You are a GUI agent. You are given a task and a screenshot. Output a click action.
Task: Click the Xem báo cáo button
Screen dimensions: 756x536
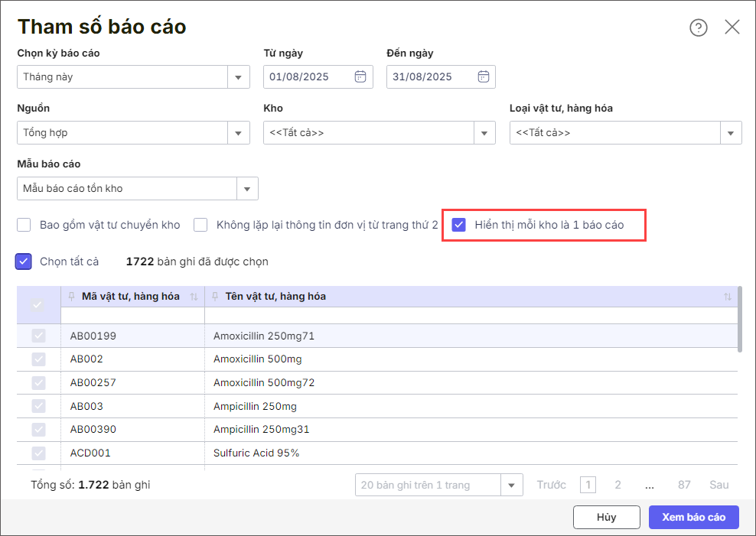tap(693, 517)
